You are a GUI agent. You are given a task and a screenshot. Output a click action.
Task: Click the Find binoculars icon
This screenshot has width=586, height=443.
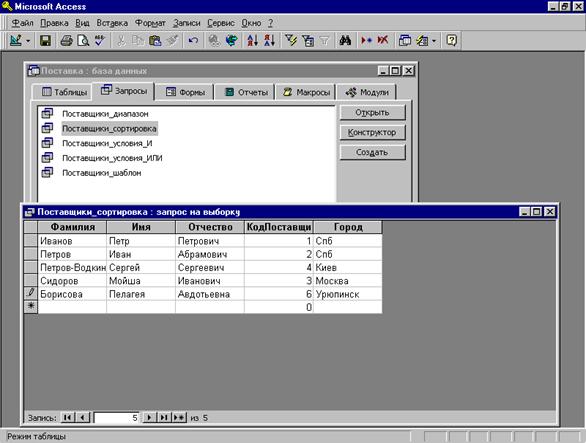(345, 40)
